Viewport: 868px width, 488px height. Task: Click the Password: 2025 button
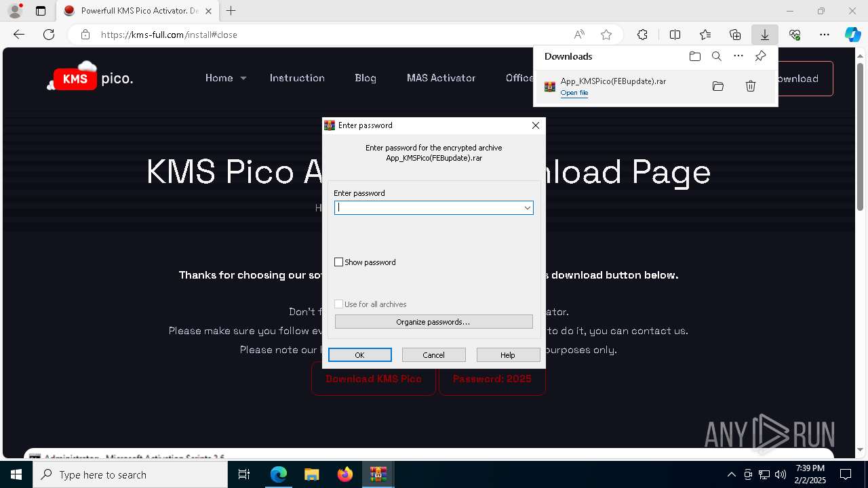492,378
